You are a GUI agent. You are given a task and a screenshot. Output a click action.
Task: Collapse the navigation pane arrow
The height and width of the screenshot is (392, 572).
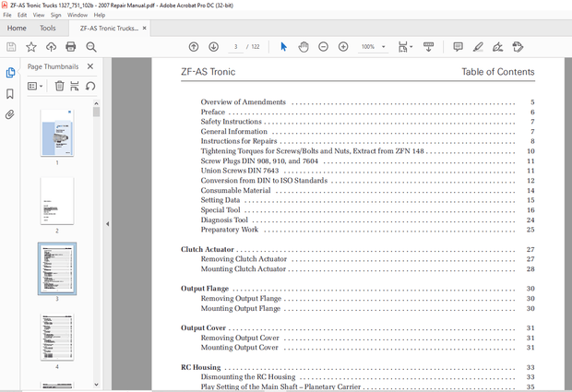(107, 224)
